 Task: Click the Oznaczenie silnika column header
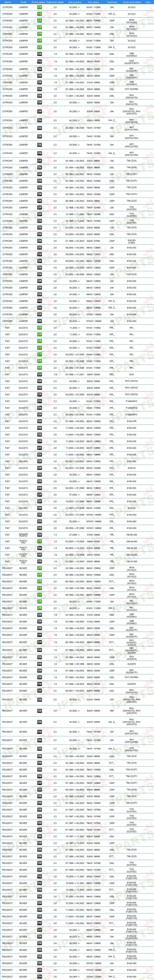132,2
